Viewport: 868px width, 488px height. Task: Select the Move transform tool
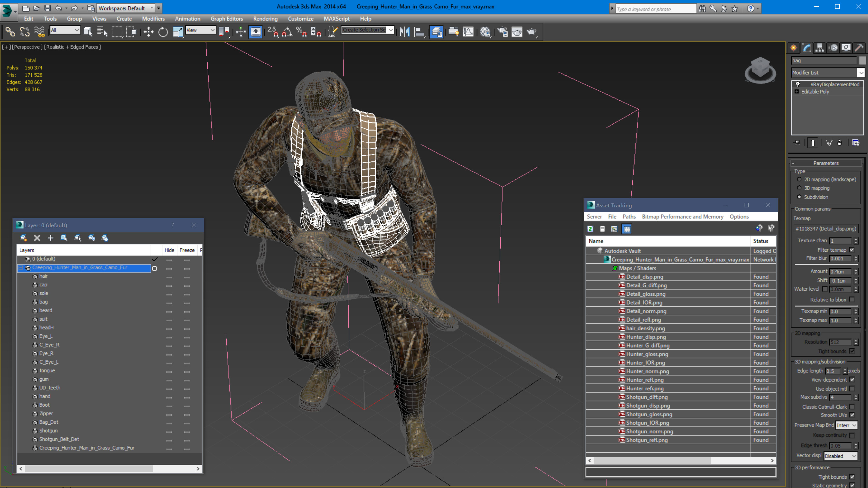148,32
